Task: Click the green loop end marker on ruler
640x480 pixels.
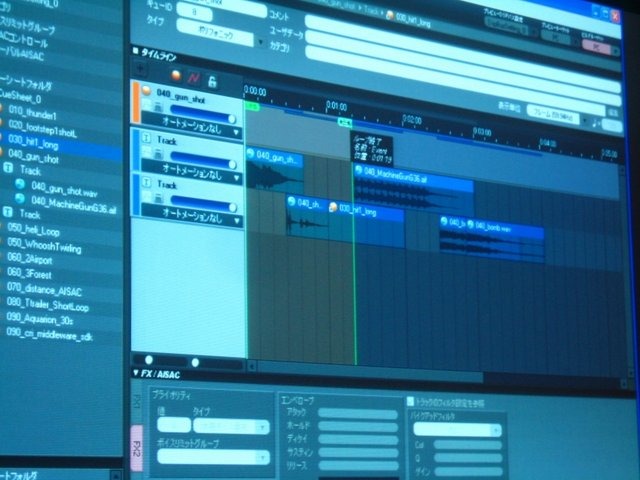Action: tap(345, 122)
